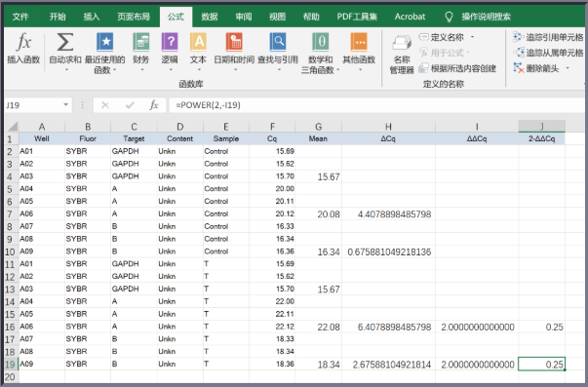Screen dimensions: 588x387
Task: Switch to the View (视图) tab
Action: pyautogui.click(x=277, y=17)
